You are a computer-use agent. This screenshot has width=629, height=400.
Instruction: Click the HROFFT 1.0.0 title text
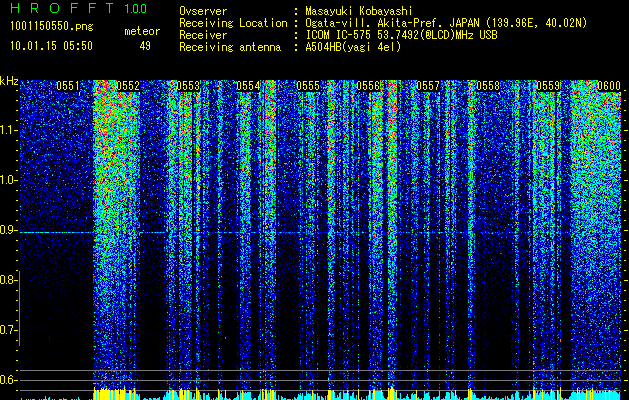coord(79,8)
